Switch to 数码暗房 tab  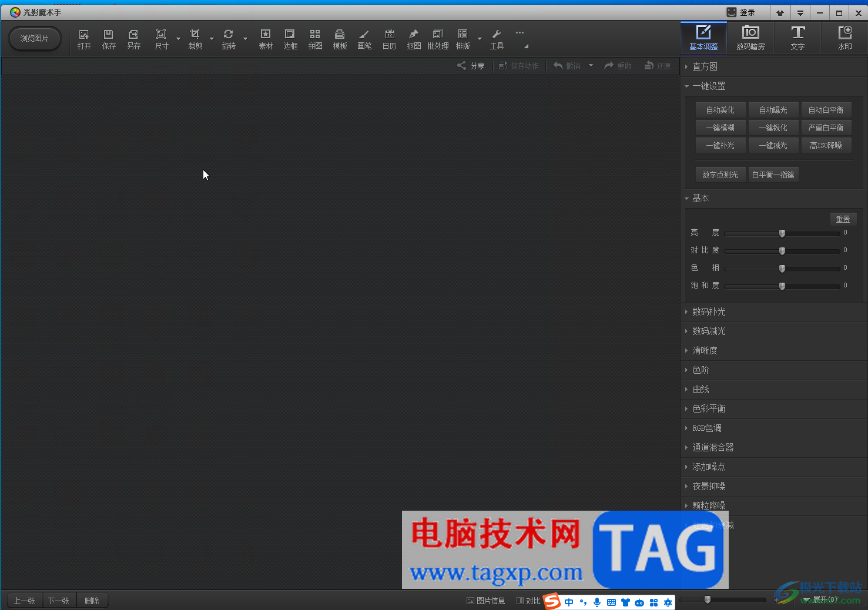(x=750, y=38)
